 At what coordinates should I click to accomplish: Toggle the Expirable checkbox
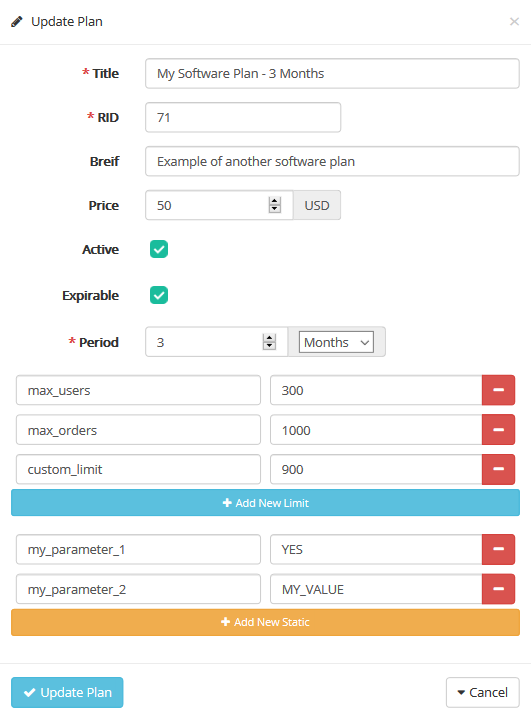point(159,295)
